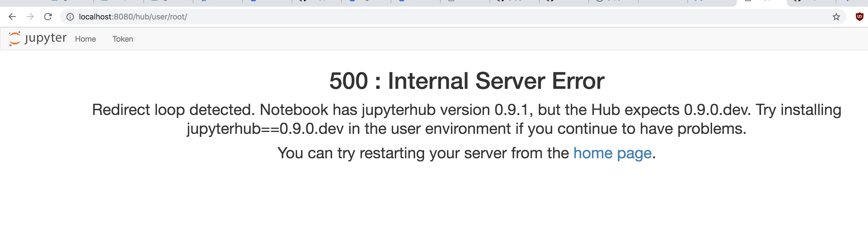Click the browser back arrow
The height and width of the screenshot is (251, 868).
point(12,16)
